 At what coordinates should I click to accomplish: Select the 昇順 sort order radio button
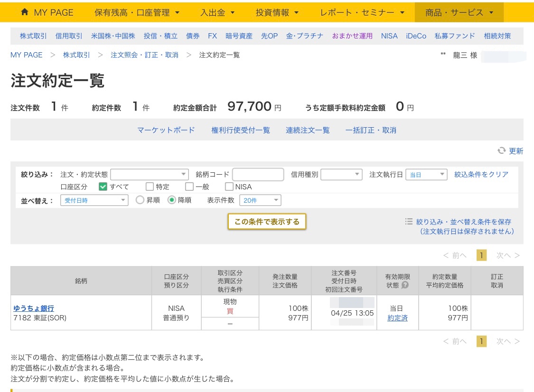point(140,200)
